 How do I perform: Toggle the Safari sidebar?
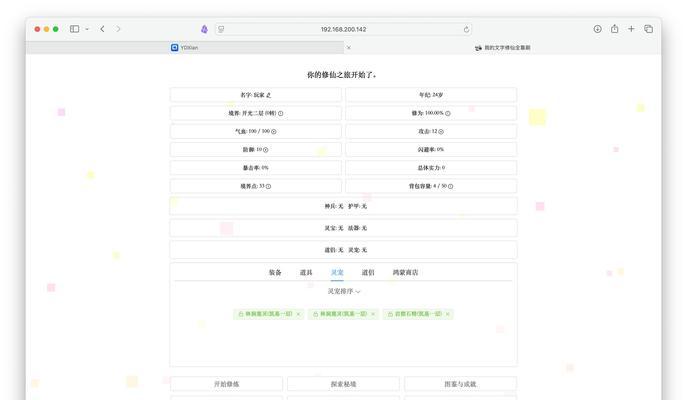tap(74, 29)
